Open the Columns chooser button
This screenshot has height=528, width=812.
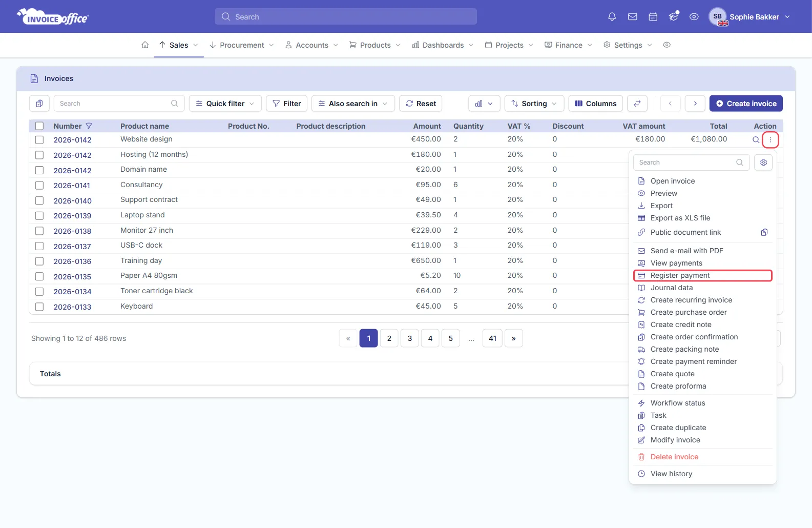[x=596, y=104]
